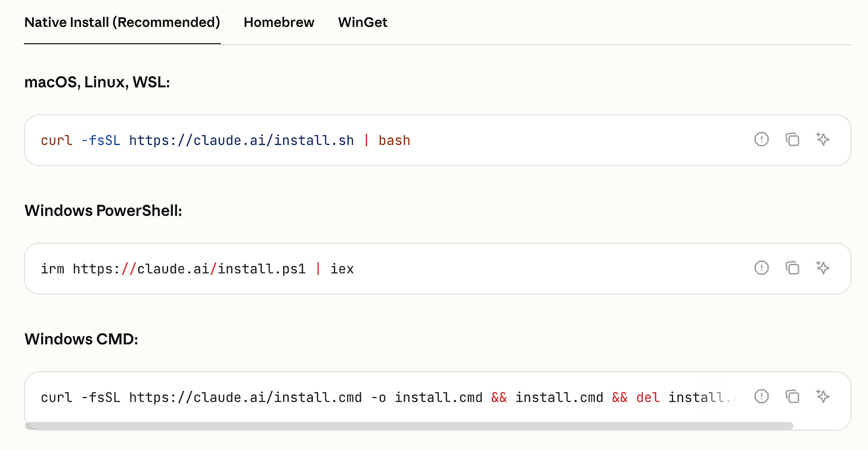Click the "macOS, Linux, WSL:" heading
The height and width of the screenshot is (450, 868).
(97, 83)
